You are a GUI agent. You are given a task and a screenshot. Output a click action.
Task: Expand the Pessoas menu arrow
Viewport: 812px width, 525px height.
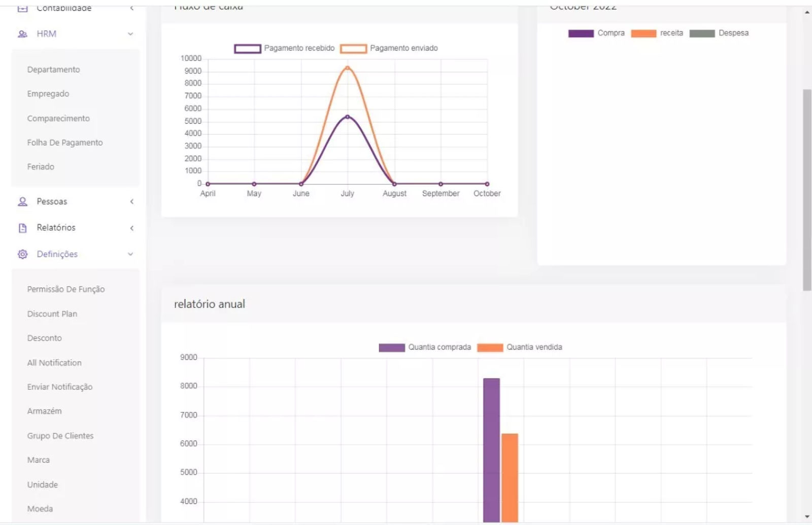click(131, 202)
